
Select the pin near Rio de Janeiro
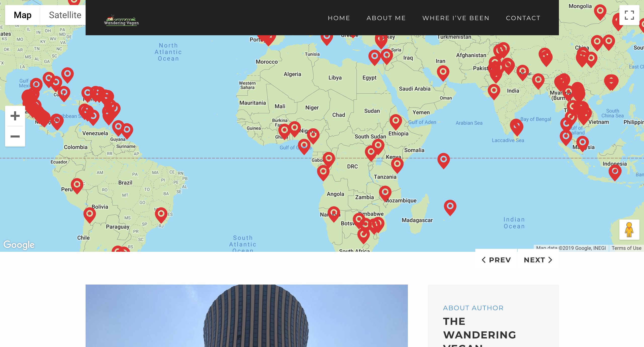(x=161, y=215)
